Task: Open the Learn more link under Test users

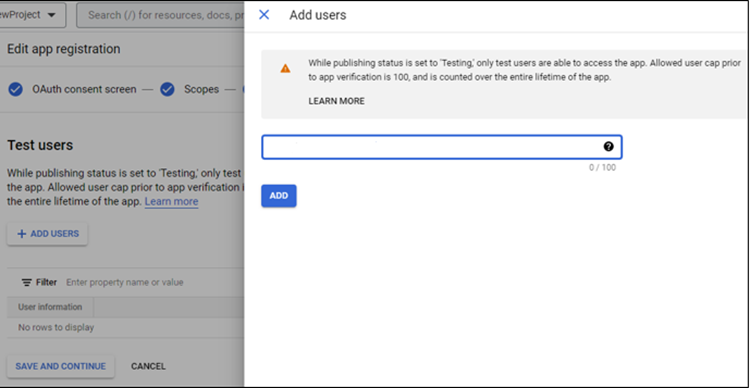Action: [x=171, y=201]
